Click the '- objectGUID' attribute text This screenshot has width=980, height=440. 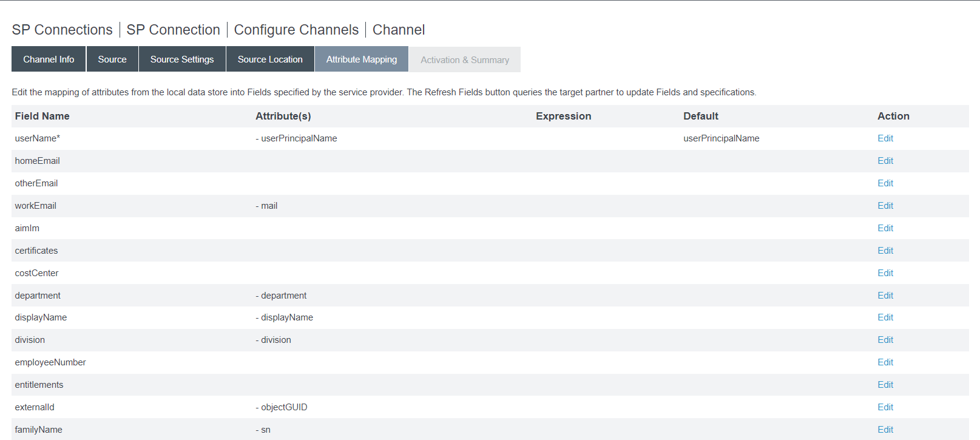pos(282,407)
